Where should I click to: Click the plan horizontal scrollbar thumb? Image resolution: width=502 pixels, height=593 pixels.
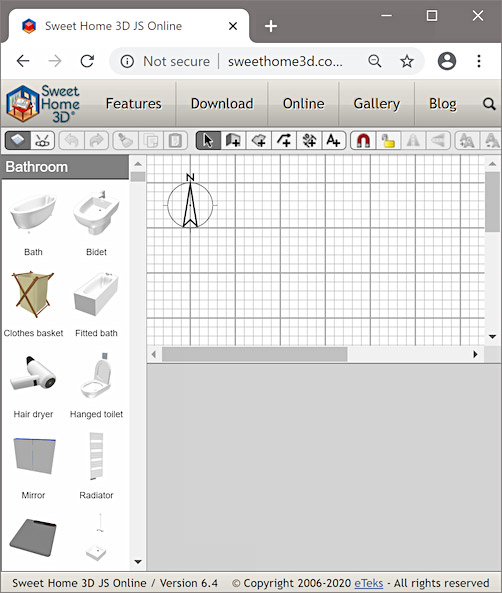pos(255,354)
